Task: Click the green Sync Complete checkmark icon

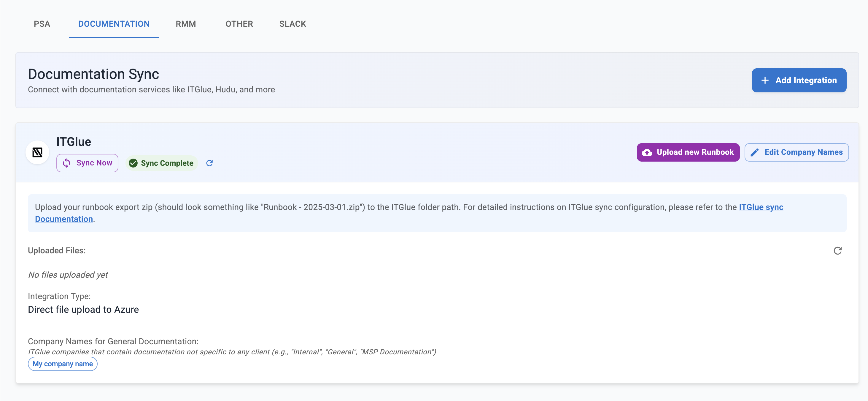Action: 133,163
